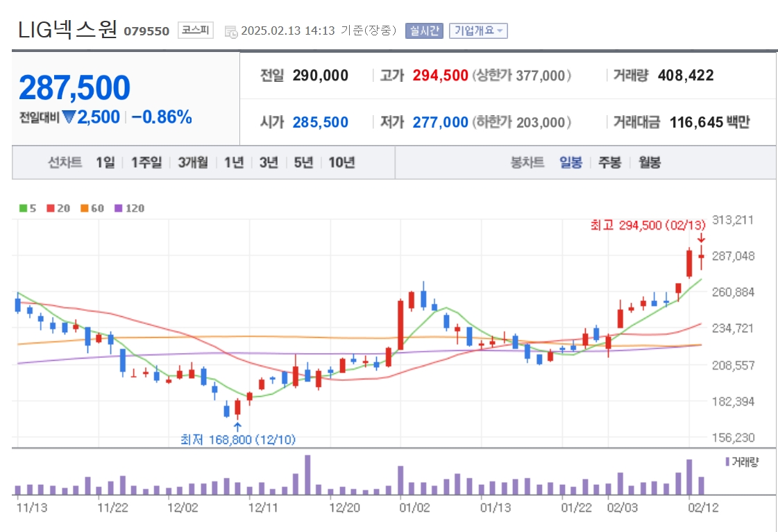Click the upper limit text 상한가 377,000
Screen dimensions: 778x532
521,76
